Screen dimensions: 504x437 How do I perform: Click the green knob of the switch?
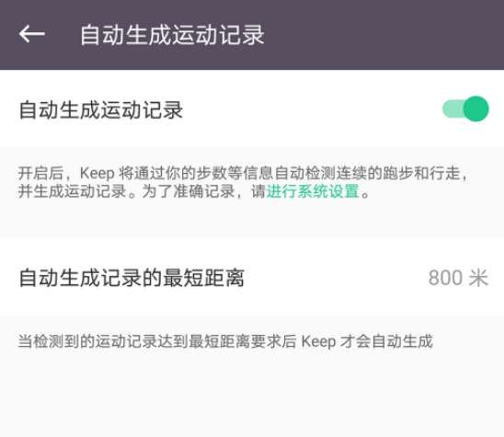click(x=476, y=109)
